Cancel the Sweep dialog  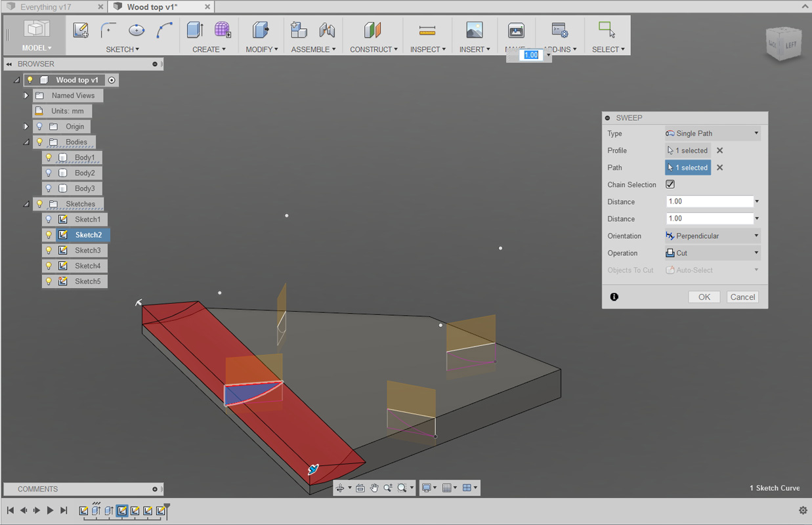tap(742, 297)
